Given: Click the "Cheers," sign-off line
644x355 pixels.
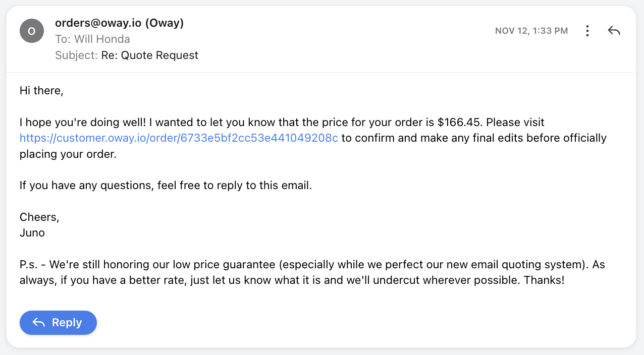Looking at the screenshot, I should pos(39,217).
